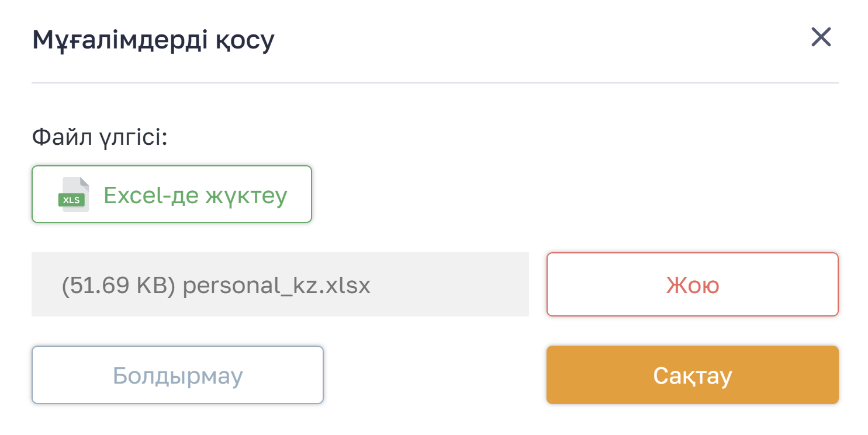Select the (51.69 KB) file size text
Image resolution: width=868 pixels, height=435 pixels.
(x=119, y=286)
